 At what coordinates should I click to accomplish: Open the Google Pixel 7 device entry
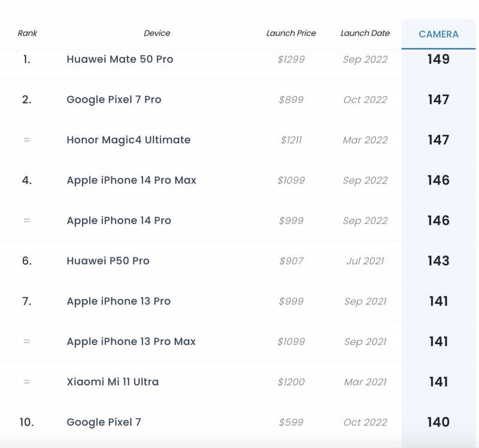point(104,422)
